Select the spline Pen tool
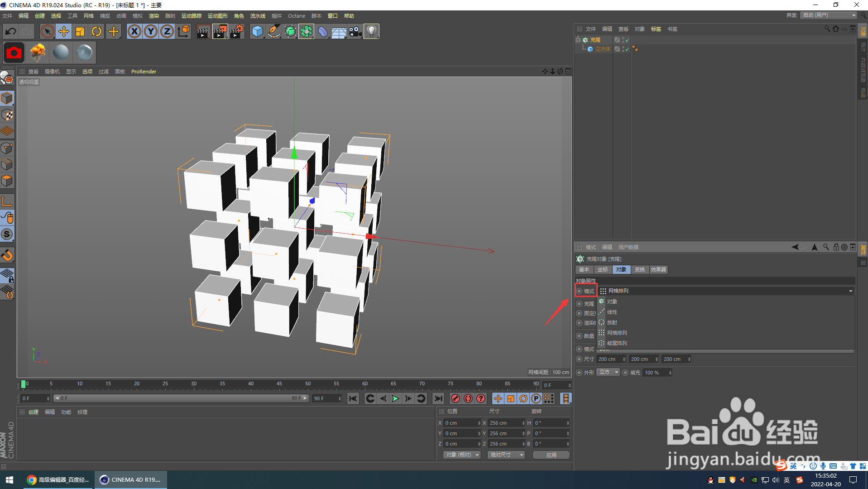Image resolution: width=868 pixels, height=489 pixels. [273, 31]
